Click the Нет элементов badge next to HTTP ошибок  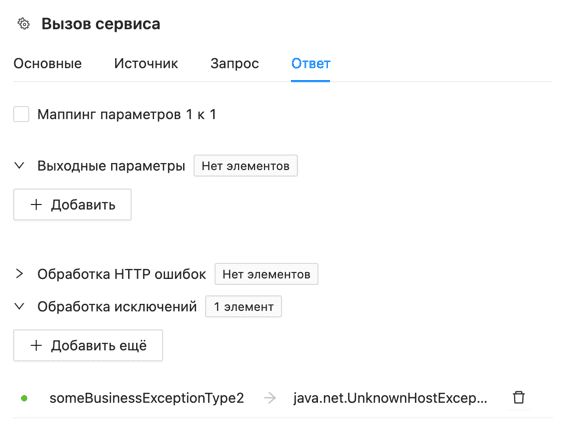click(266, 274)
